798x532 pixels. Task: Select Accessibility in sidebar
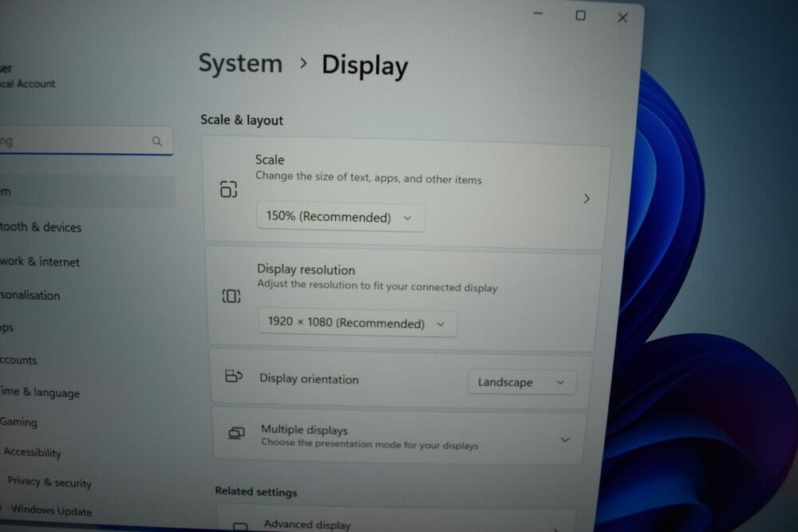tap(32, 451)
